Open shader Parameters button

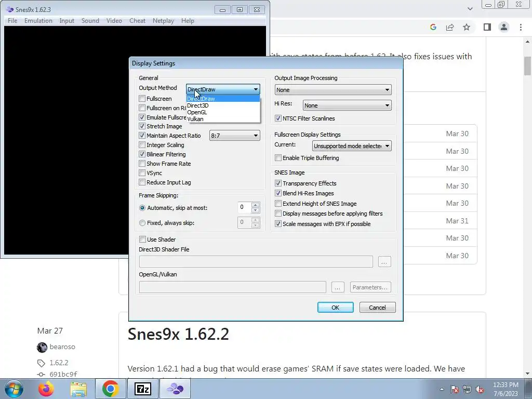pyautogui.click(x=370, y=287)
